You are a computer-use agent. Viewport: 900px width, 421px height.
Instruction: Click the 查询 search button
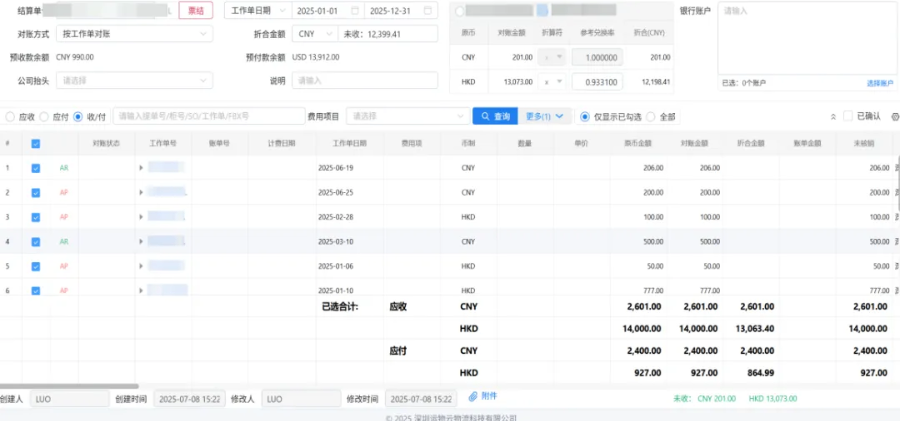[x=495, y=116]
